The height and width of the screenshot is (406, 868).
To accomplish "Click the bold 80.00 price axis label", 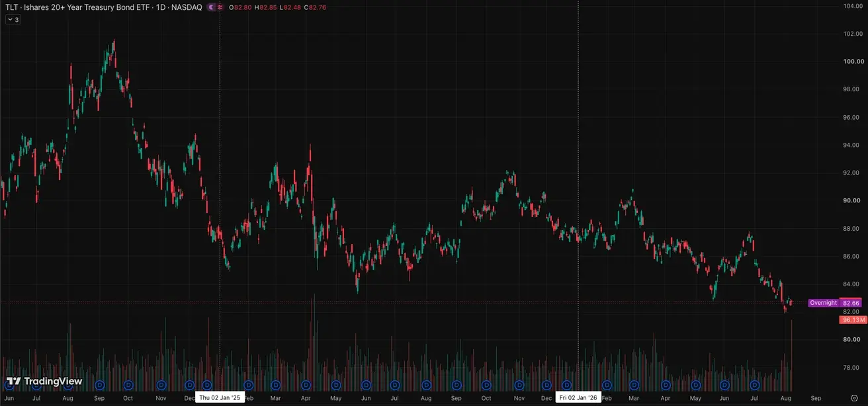I will 851,339.
